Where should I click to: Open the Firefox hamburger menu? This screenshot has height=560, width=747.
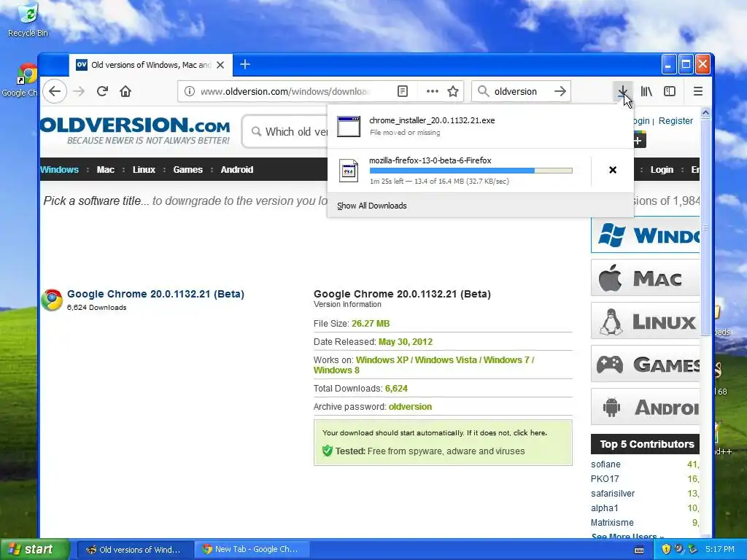[698, 91]
